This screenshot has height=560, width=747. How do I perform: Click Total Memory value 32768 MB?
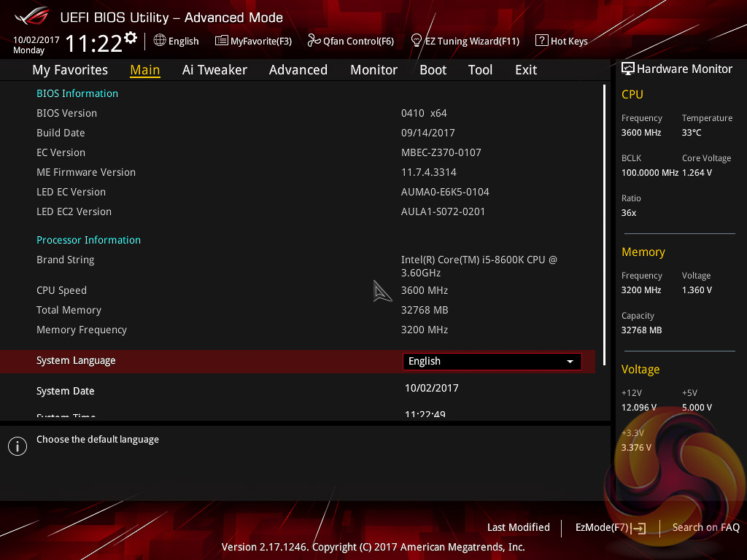tap(425, 310)
